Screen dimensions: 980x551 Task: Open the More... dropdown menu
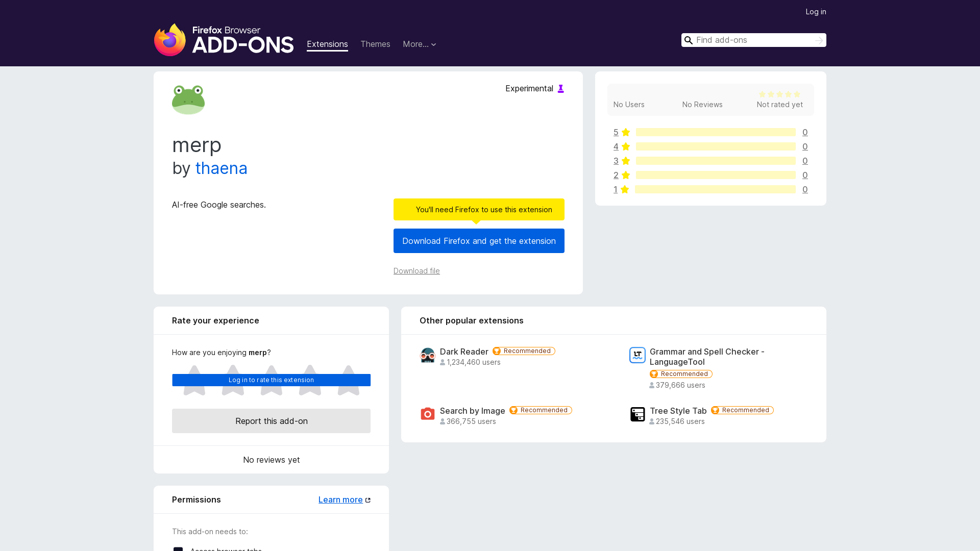(x=420, y=44)
